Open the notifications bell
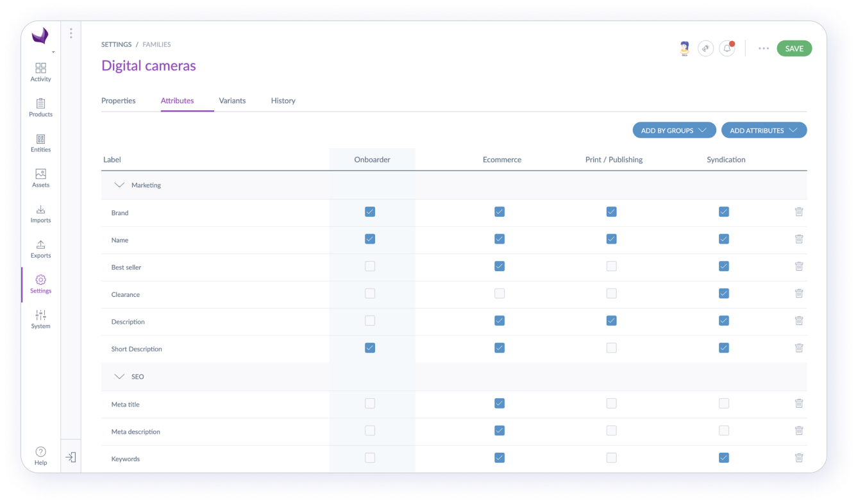 pos(726,47)
